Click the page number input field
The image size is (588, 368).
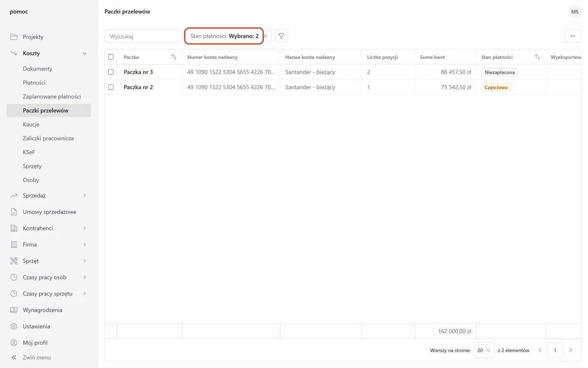[555, 350]
